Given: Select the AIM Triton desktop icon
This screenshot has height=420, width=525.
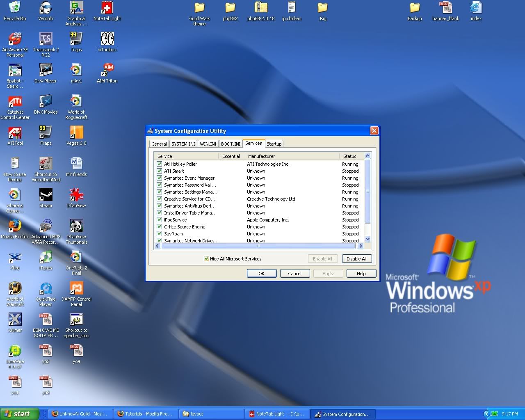Looking at the screenshot, I should (x=107, y=73).
